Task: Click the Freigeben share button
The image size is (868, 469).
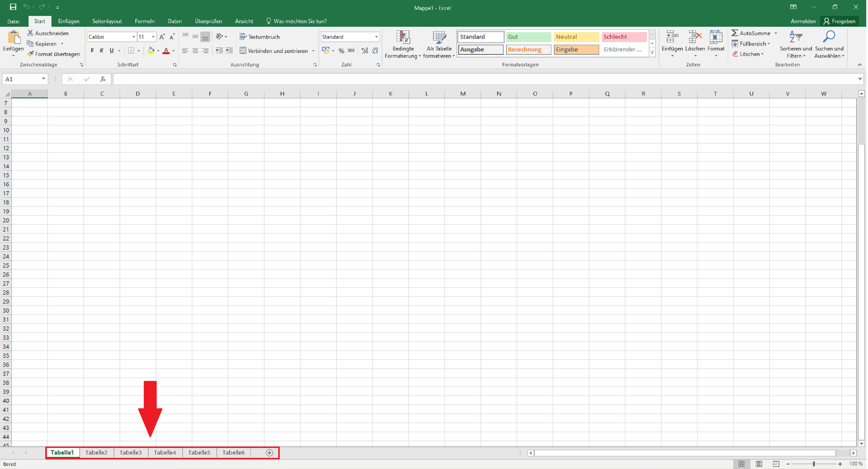Action: (840, 21)
